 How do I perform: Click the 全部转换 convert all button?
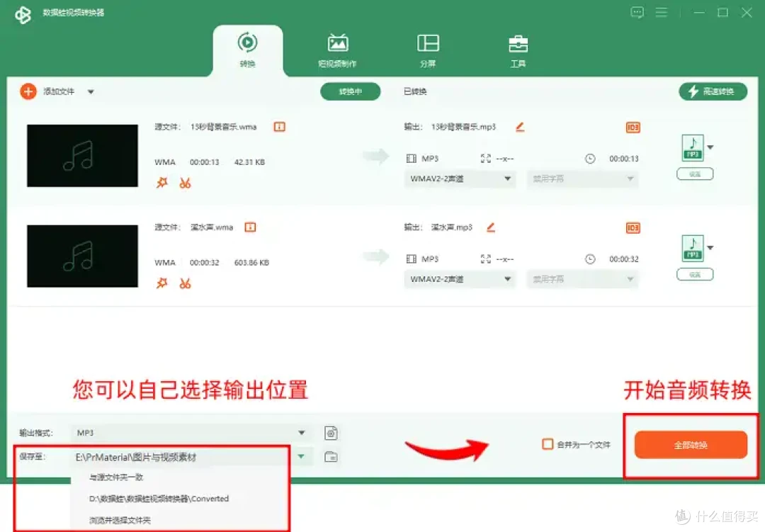[691, 445]
